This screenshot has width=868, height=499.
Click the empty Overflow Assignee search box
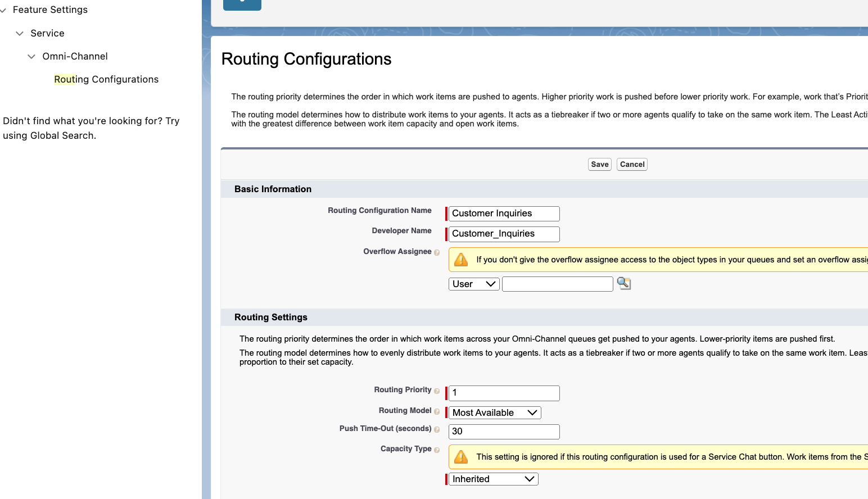pyautogui.click(x=557, y=284)
